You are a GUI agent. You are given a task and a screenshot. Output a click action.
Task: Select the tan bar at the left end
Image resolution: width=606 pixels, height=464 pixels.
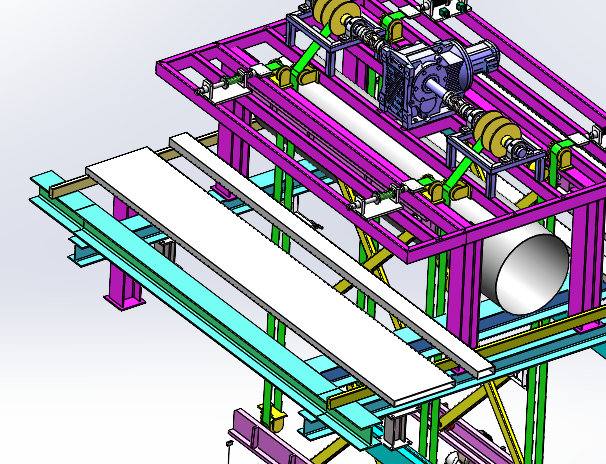[71, 186]
